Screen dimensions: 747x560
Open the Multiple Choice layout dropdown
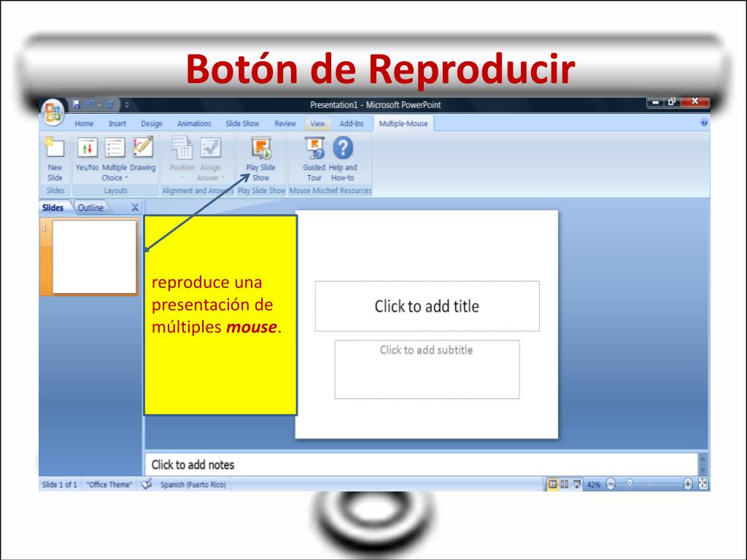coord(115,159)
